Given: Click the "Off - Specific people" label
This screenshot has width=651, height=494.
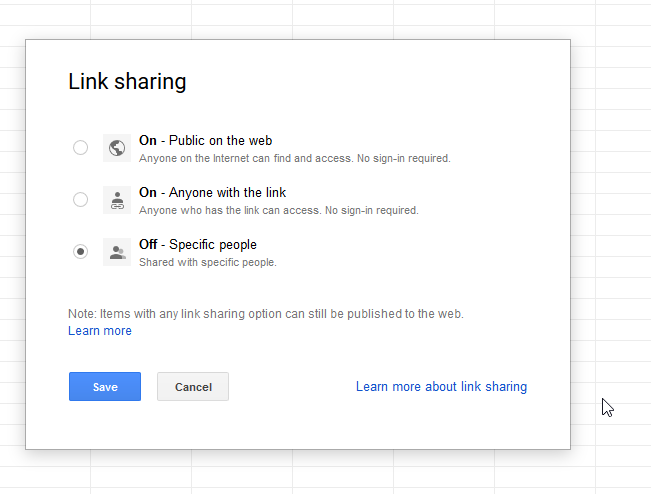Looking at the screenshot, I should pos(197,245).
